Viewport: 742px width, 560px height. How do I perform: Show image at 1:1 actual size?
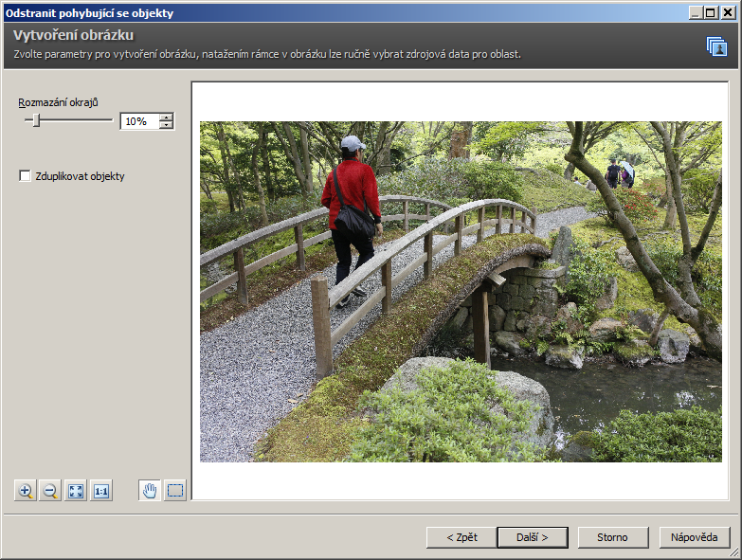[x=101, y=491]
